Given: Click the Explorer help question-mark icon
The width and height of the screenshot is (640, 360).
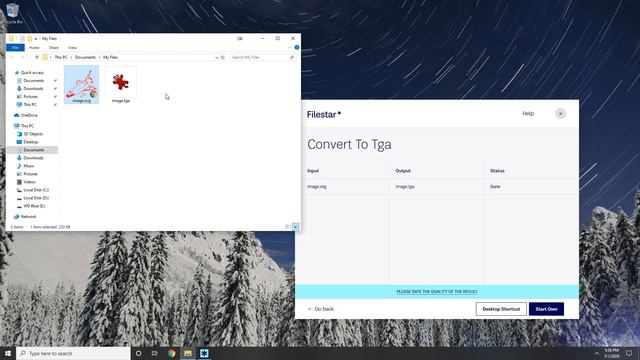Looking at the screenshot, I should click(x=297, y=47).
